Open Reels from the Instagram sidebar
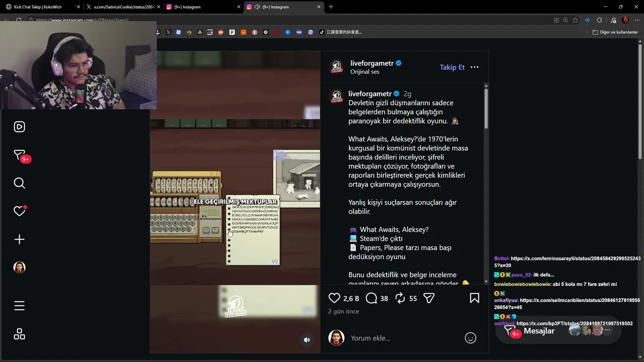 [19, 127]
